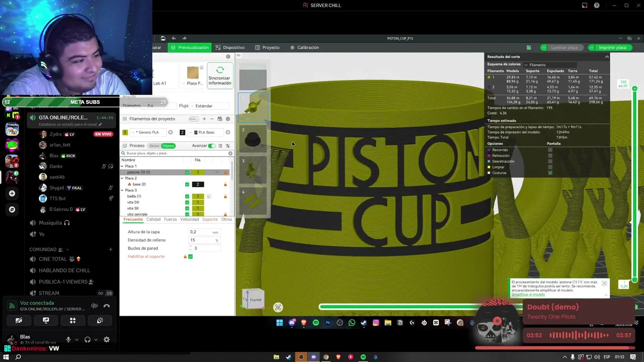This screenshot has width=644, height=362.
Task: Disconnect Discord voice call icon
Action: 107,306
